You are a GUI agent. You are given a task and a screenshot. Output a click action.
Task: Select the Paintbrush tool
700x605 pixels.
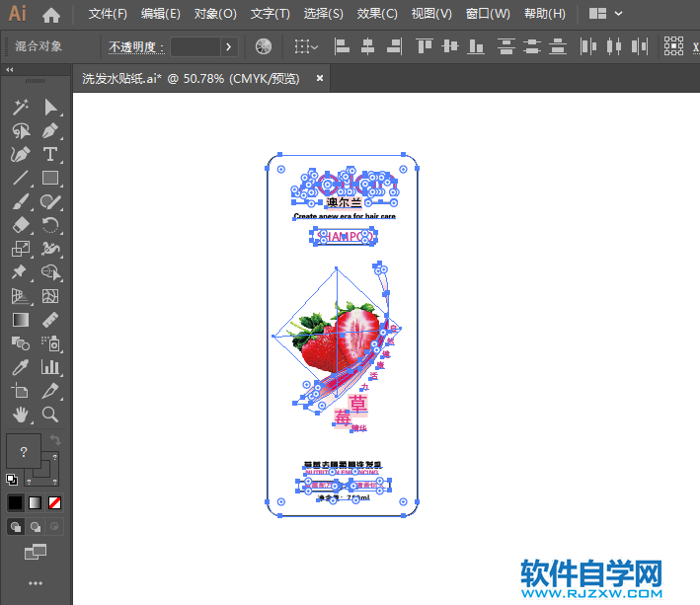[x=21, y=201]
